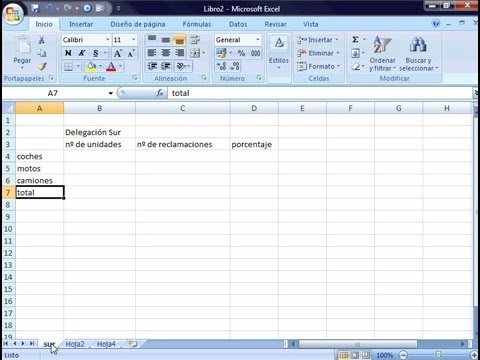The width and height of the screenshot is (480, 360).
Task: Center text horizontally
Action: click(166, 53)
